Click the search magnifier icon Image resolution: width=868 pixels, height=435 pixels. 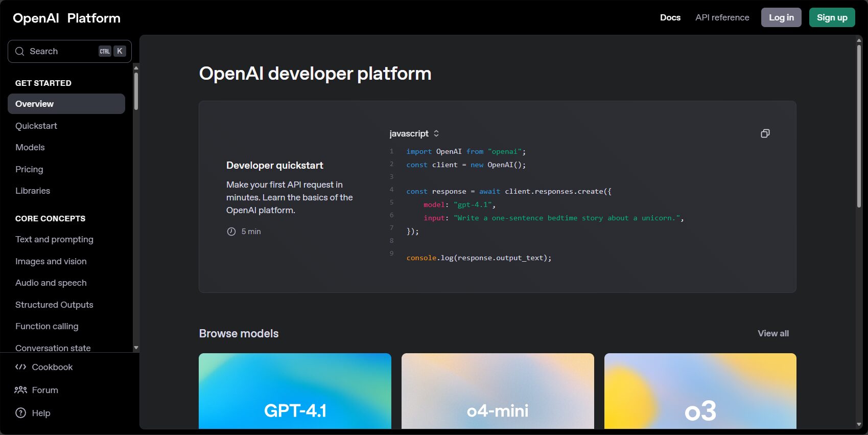[x=20, y=51]
